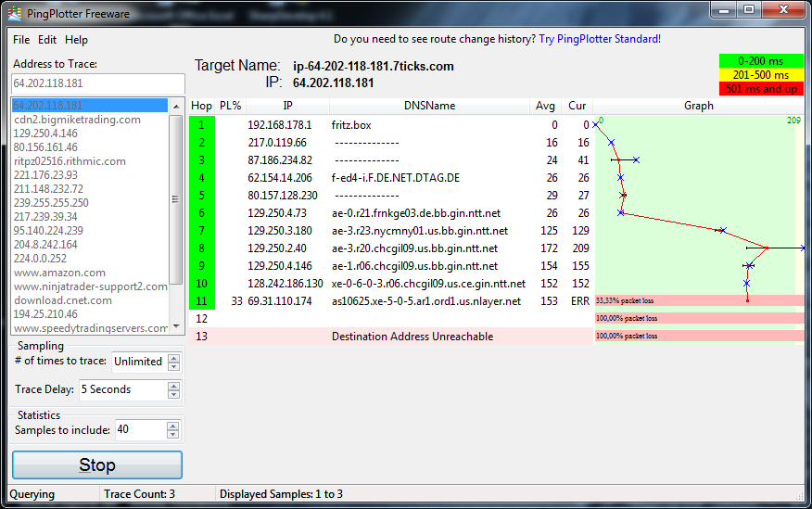Click the Address to Trace input field

click(x=98, y=83)
